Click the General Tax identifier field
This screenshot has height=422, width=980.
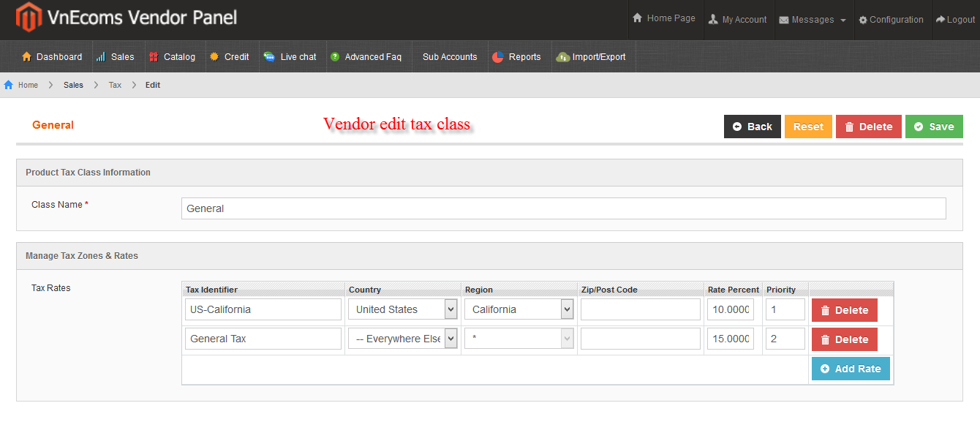coord(263,339)
